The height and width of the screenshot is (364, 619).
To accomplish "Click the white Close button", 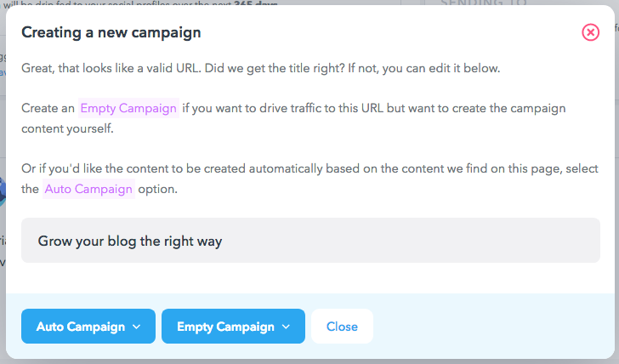I will pos(342,326).
